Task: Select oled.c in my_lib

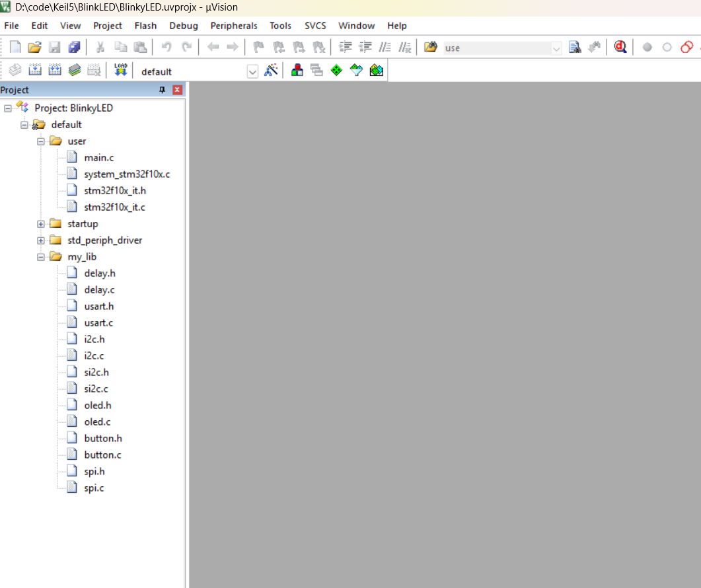Action: (97, 422)
